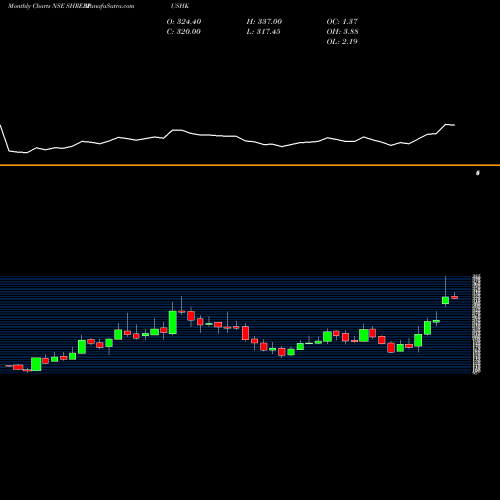
Task: Click the low value L: 317.45
Action: (x=263, y=32)
